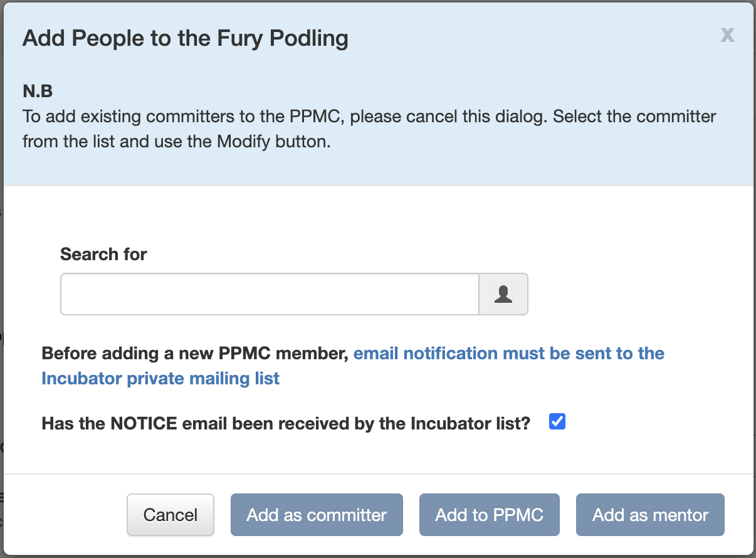
Task: Follow the 'Incubator private mailing list' link text
Action: click(160, 379)
